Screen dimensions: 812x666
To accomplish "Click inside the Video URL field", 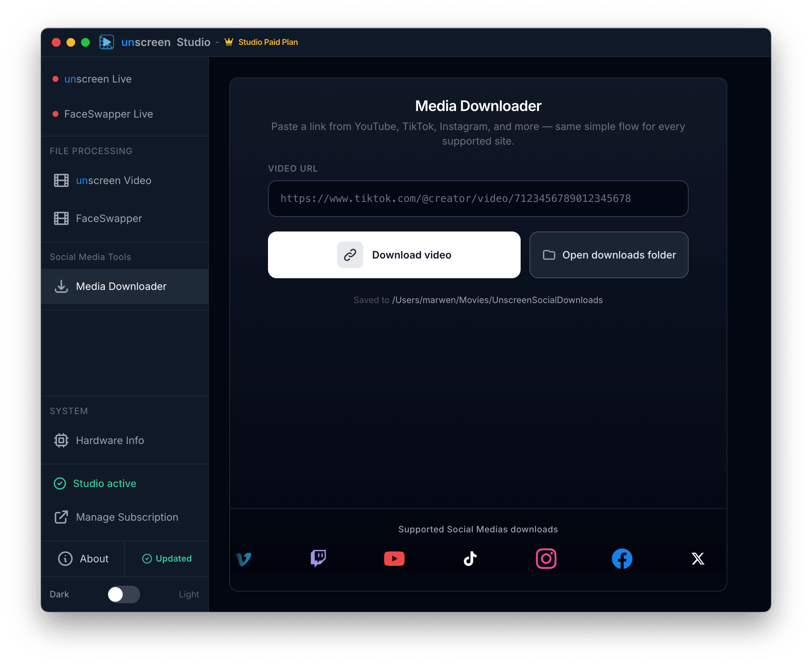I will tap(478, 198).
